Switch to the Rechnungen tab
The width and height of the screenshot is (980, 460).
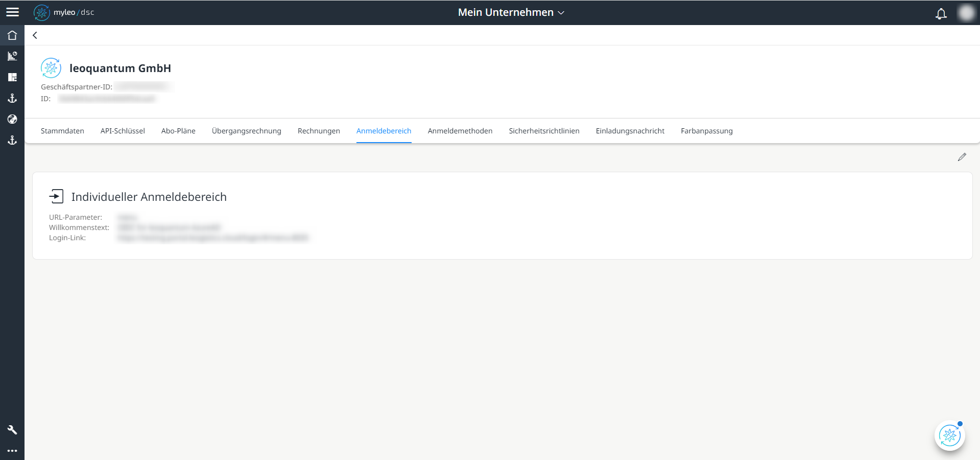(x=318, y=131)
